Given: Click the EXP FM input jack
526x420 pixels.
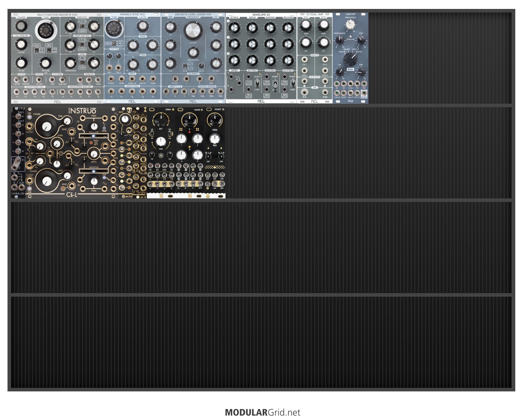Looking at the screenshot, I should [x=26, y=79].
